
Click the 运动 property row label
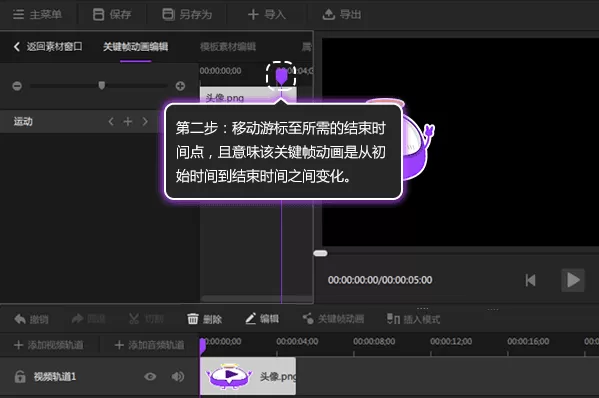tap(23, 121)
